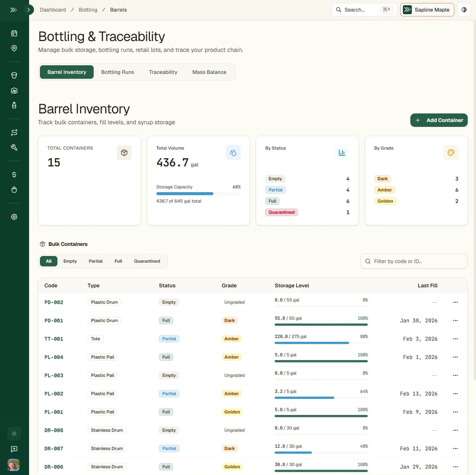Open the shopping bag orders icon
Image resolution: width=476 pixels, height=475 pixels.
pyautogui.click(x=14, y=190)
